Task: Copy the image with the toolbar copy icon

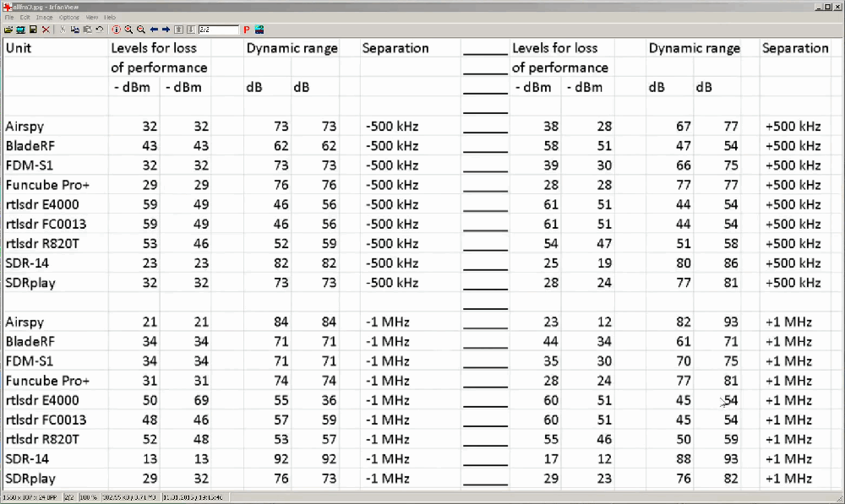Action: tap(75, 30)
